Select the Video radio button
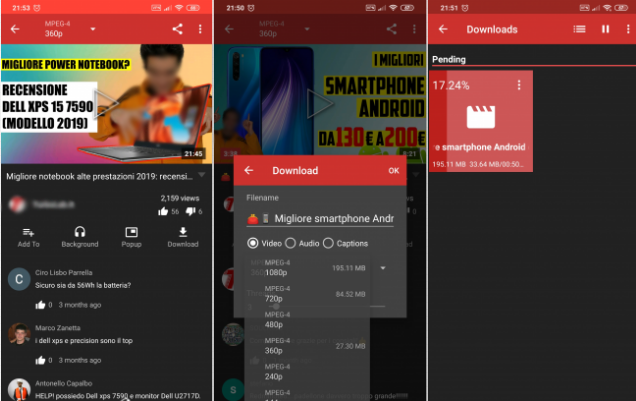Image resolution: width=636 pixels, height=401 pixels. tap(252, 243)
